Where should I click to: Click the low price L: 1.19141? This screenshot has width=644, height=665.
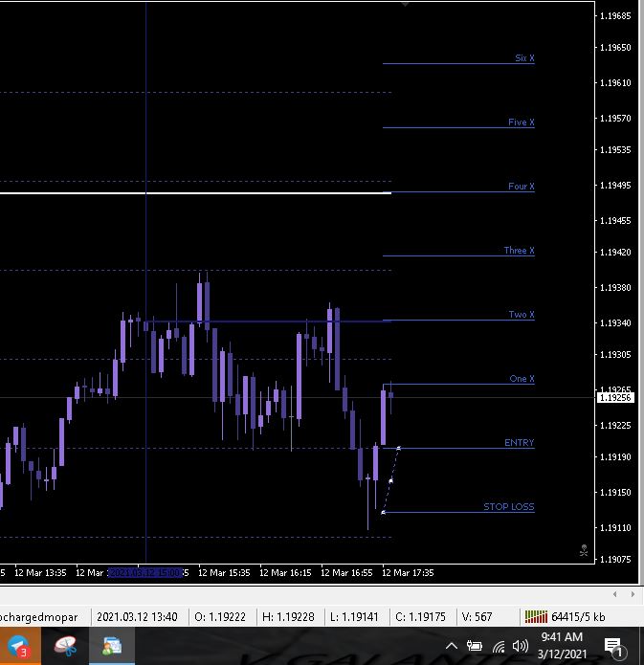click(x=354, y=616)
